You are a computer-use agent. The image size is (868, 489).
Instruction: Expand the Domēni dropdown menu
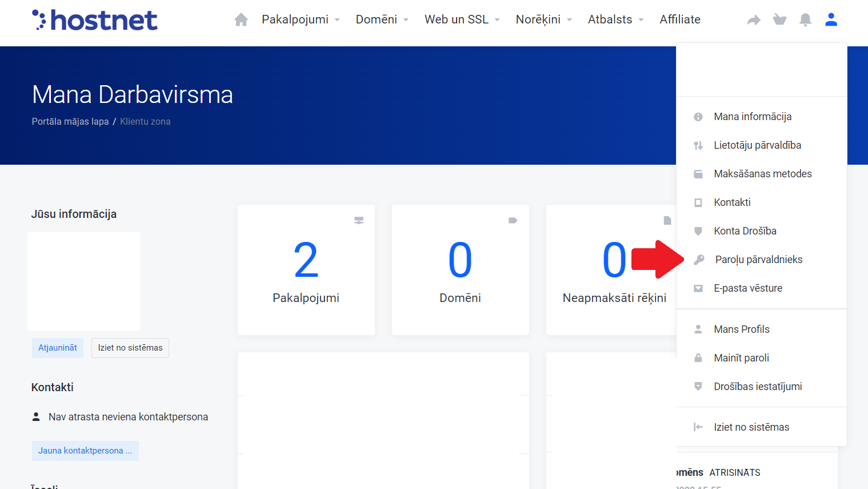(x=382, y=19)
